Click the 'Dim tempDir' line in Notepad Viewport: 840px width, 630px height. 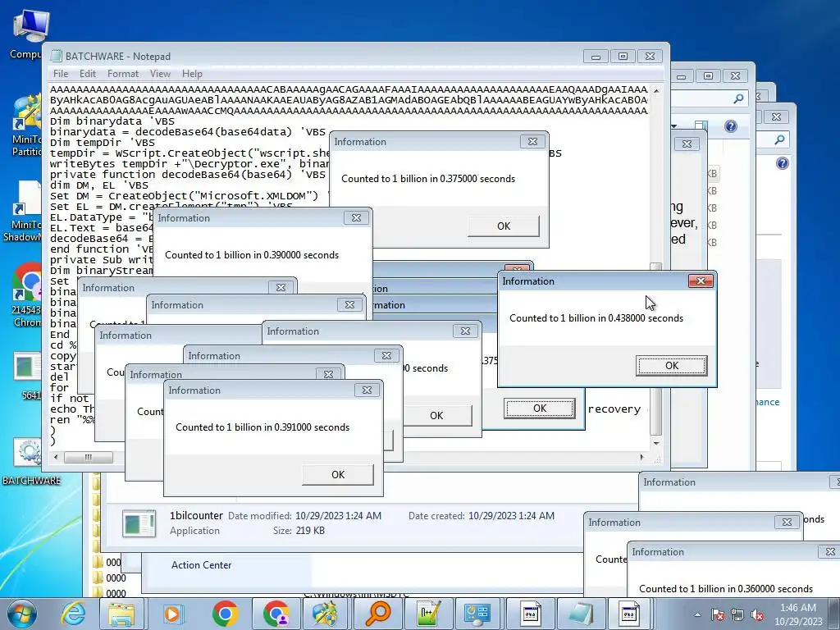103,143
